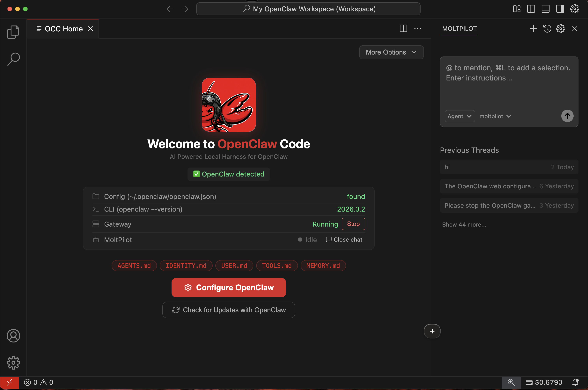Toggle the secondary sidebar visibility
The width and height of the screenshot is (588, 390).
pyautogui.click(x=560, y=9)
